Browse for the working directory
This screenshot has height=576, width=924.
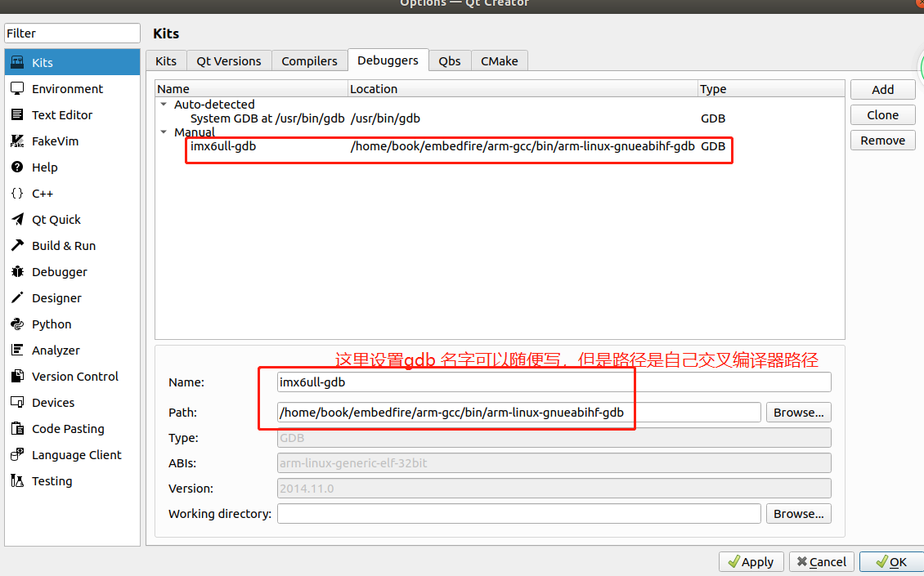tap(798, 514)
